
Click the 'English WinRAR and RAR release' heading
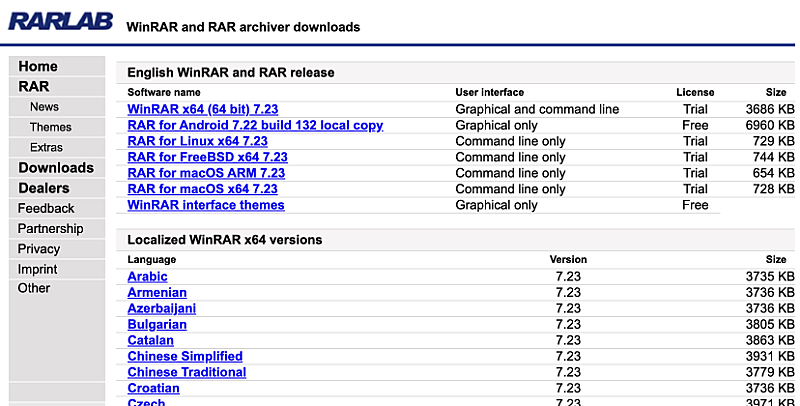[x=231, y=72]
